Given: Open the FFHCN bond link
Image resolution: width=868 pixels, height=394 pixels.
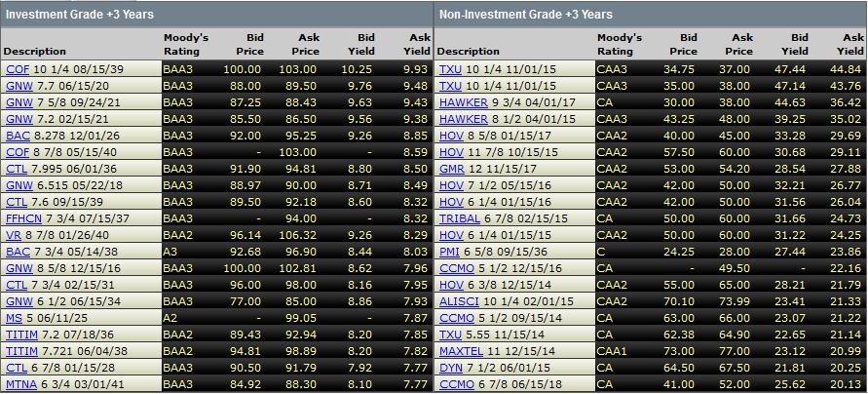Looking at the screenshot, I should click(21, 218).
